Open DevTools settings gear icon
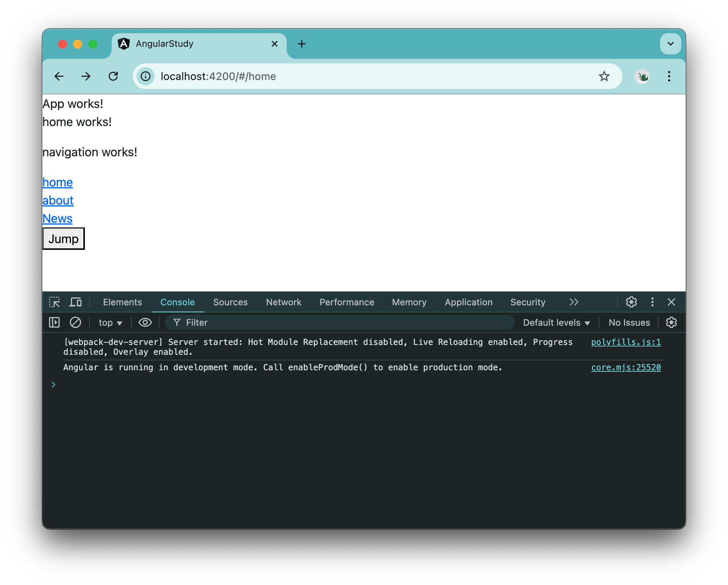Screen dimensions: 728x585 point(631,302)
